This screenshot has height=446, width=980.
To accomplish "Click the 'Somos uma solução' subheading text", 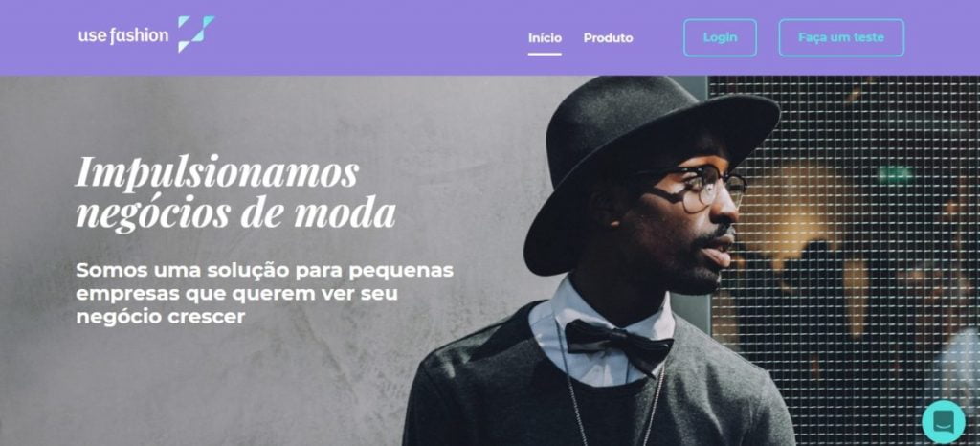I will click(x=264, y=294).
